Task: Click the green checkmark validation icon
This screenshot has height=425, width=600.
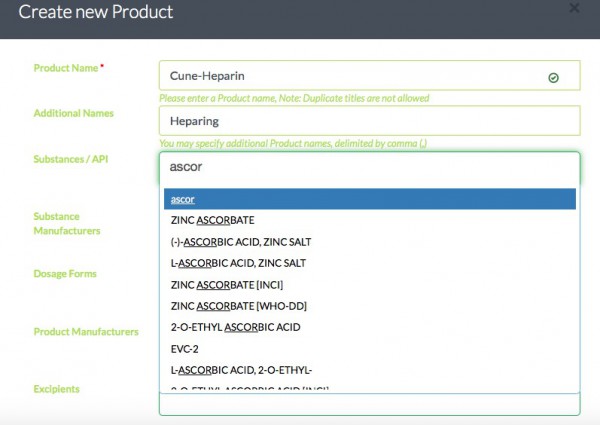Action: coord(553,78)
